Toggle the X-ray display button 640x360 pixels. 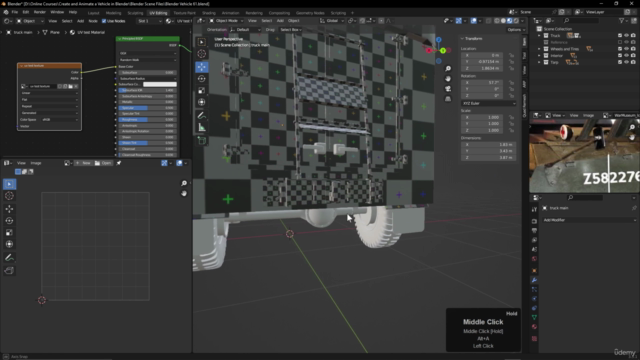(x=488, y=21)
